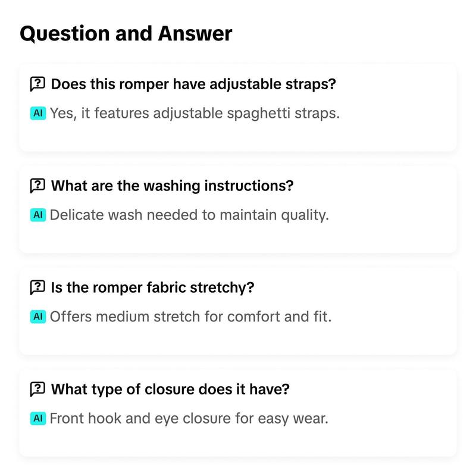
Task: Open 'Is the romper fabric stretchy?' question
Action: (152, 287)
